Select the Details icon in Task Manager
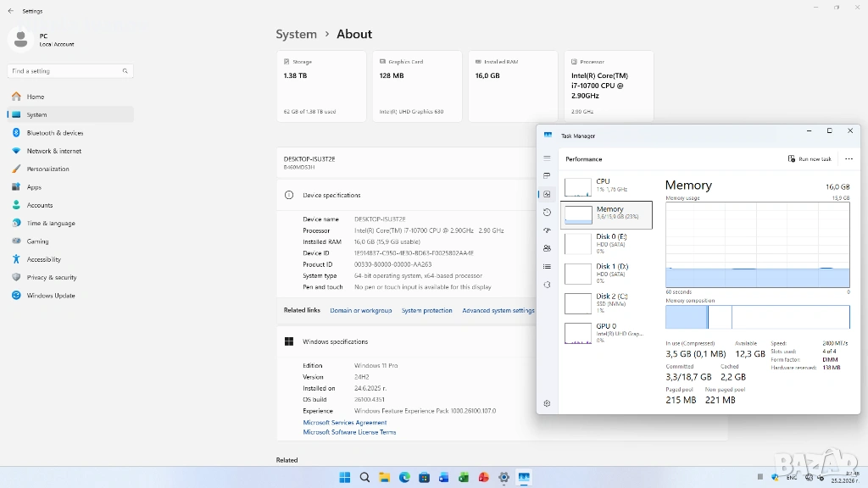This screenshot has height=488, width=868. 547,267
